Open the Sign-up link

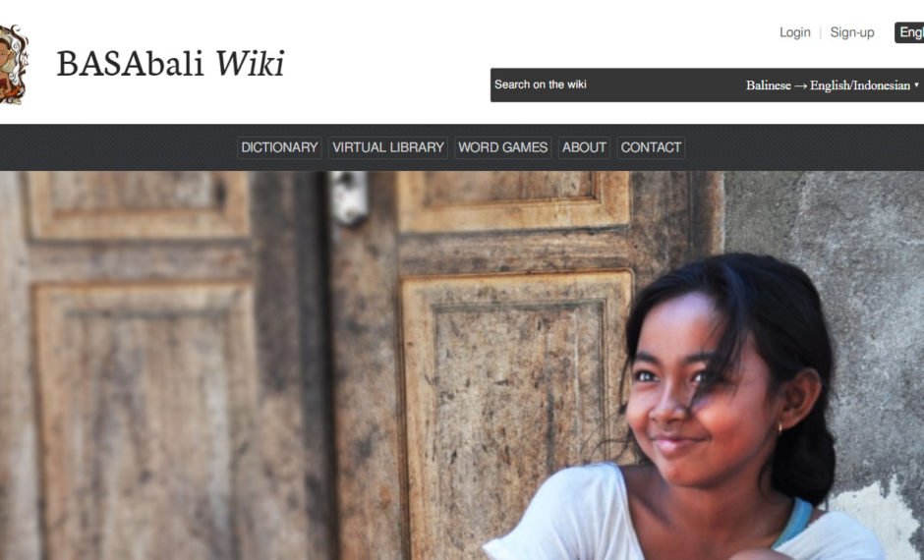click(851, 32)
